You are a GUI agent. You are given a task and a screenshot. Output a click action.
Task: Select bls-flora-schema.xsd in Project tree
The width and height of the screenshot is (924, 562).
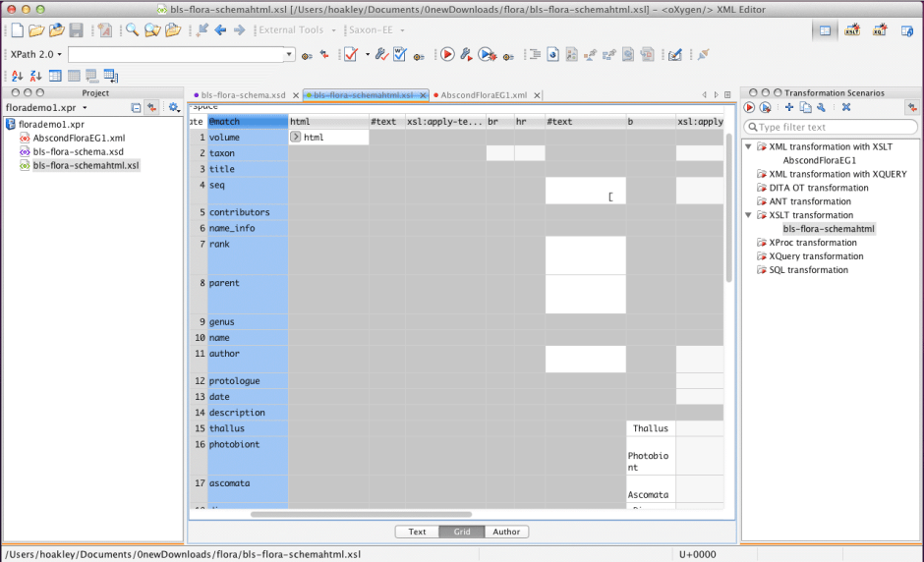point(79,151)
